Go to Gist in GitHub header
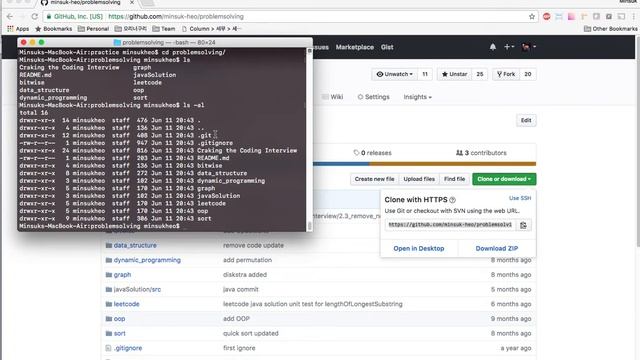This screenshot has width=640, height=360. [x=387, y=47]
